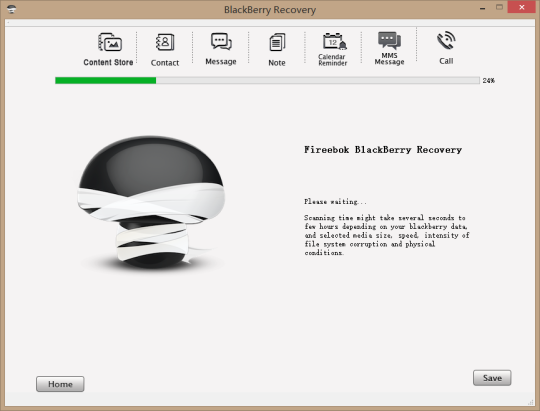Viewport: 540px width, 411px height.
Task: Click the window title 'BlackBerry Recovery'
Action: tap(270, 10)
